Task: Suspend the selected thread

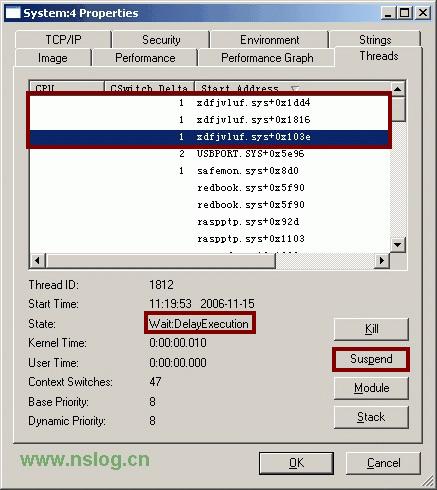Action: point(371,359)
